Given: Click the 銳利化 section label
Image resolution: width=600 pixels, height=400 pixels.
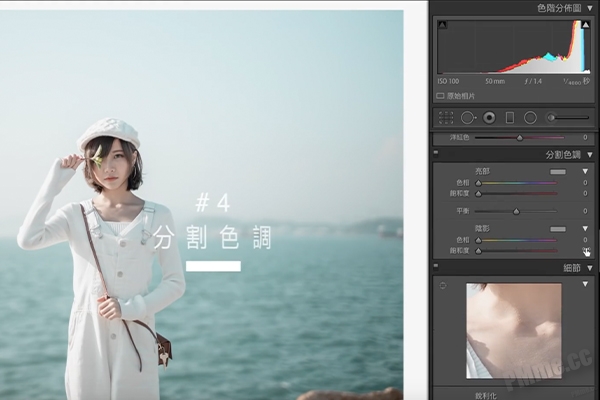Looking at the screenshot, I should [486, 396].
